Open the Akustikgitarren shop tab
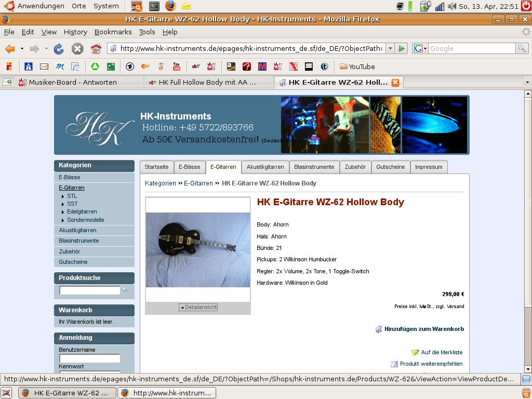 pyautogui.click(x=265, y=167)
